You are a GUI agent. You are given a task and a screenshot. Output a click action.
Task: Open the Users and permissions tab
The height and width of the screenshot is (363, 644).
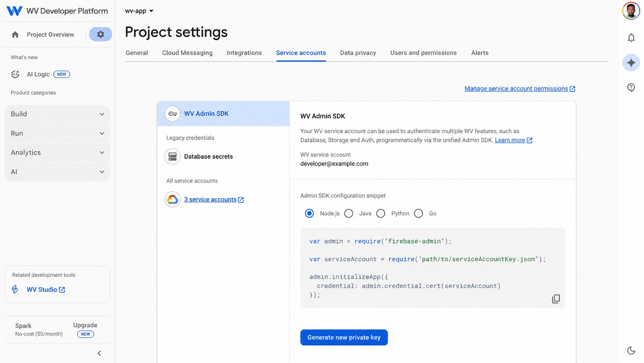coord(423,53)
